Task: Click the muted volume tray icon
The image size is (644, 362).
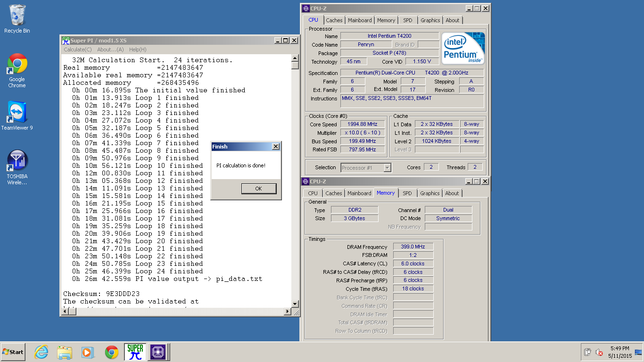Action: (x=599, y=352)
